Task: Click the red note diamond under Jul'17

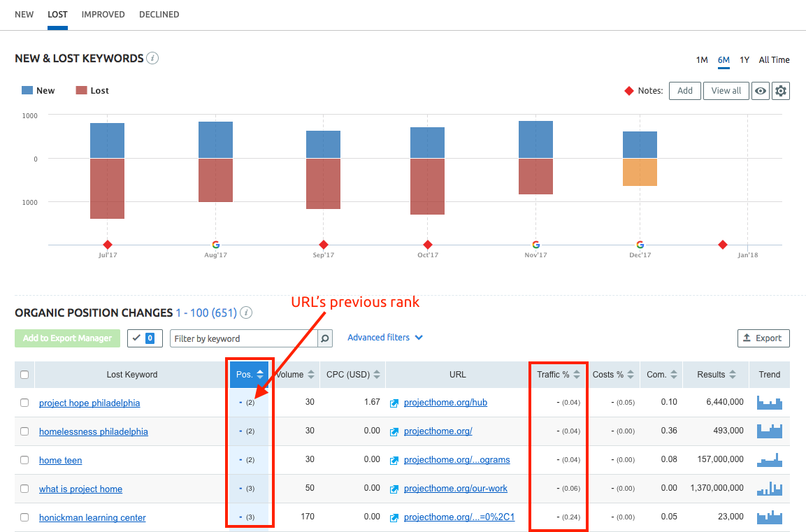Action: pyautogui.click(x=107, y=245)
